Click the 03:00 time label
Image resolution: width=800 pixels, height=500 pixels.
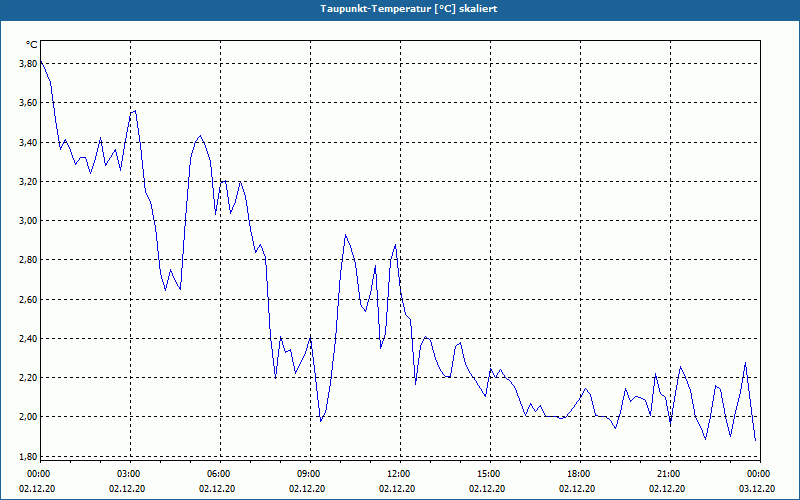click(128, 474)
